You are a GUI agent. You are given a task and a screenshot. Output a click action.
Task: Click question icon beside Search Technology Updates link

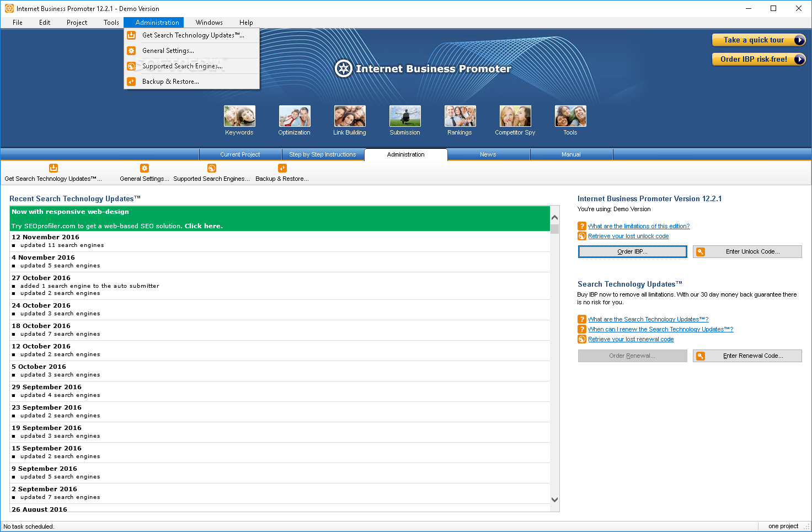tap(582, 319)
